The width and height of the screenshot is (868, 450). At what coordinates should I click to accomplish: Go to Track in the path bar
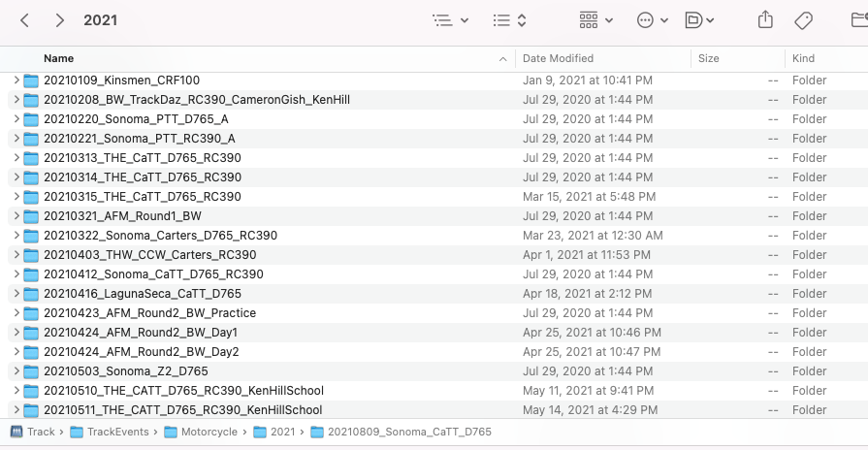41,432
